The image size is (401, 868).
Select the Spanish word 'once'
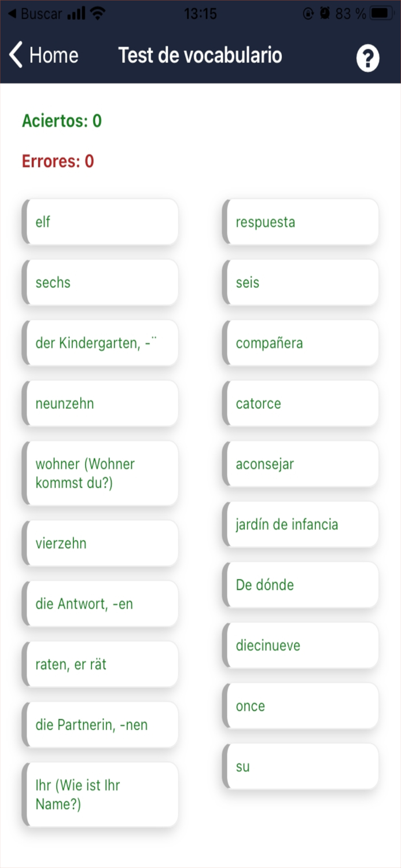(300, 705)
